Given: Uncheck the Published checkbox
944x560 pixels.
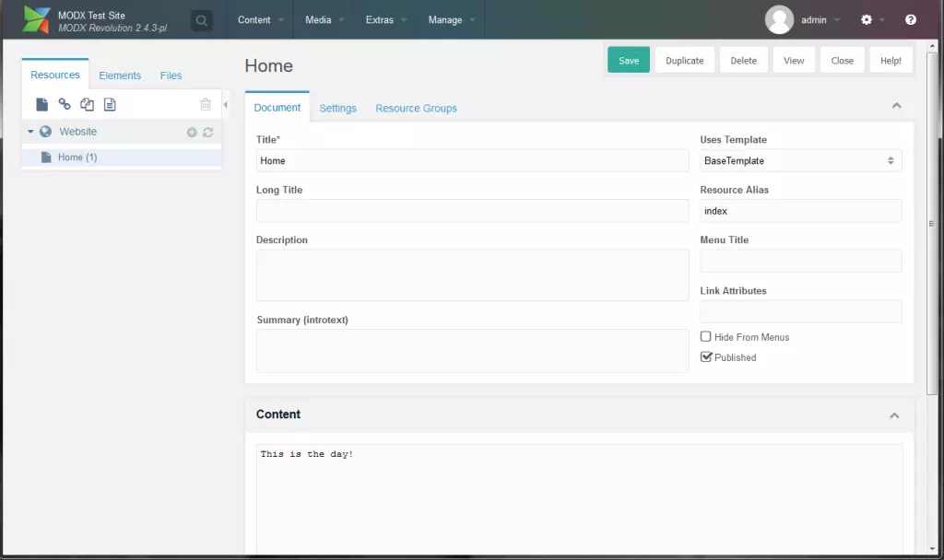Looking at the screenshot, I should (705, 356).
